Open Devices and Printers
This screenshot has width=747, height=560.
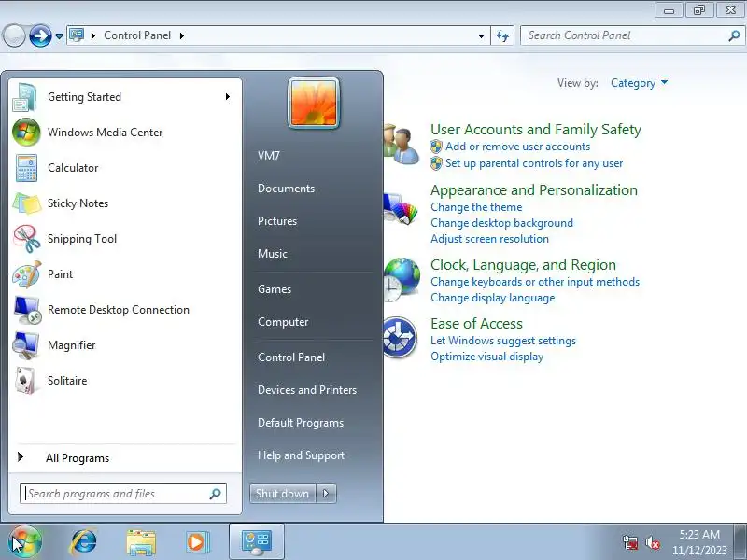pyautogui.click(x=307, y=390)
